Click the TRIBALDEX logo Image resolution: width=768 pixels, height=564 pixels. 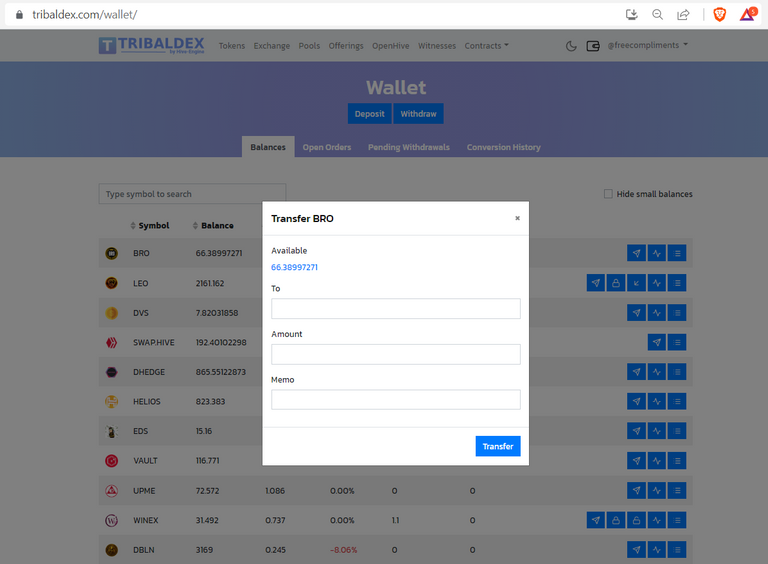[x=151, y=45]
